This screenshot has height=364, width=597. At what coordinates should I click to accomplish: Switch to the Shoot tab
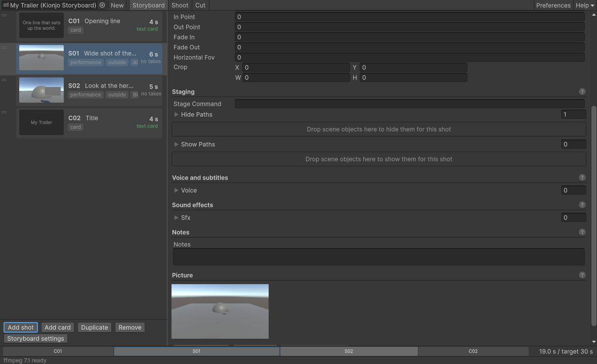(180, 6)
